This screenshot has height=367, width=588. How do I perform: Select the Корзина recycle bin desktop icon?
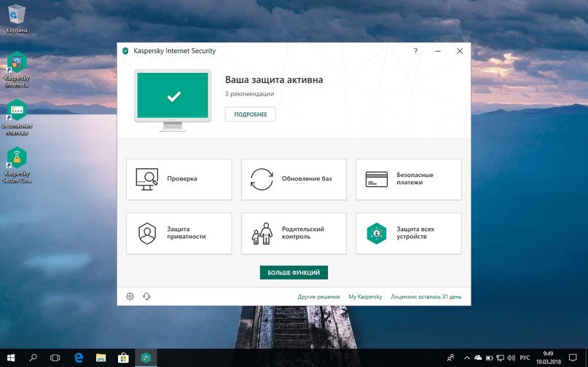pyautogui.click(x=17, y=19)
